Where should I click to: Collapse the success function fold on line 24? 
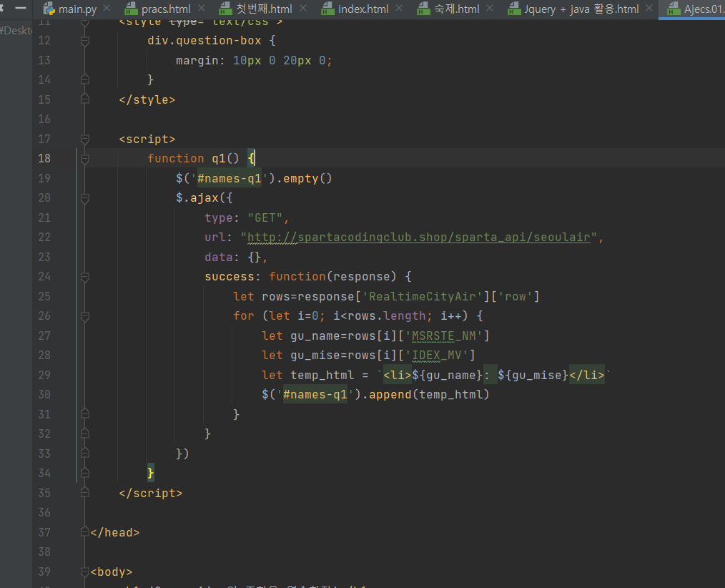(x=85, y=277)
